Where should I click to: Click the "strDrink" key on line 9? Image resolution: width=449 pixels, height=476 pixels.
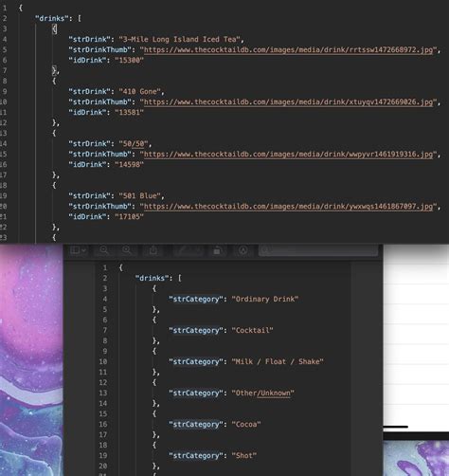(x=90, y=91)
